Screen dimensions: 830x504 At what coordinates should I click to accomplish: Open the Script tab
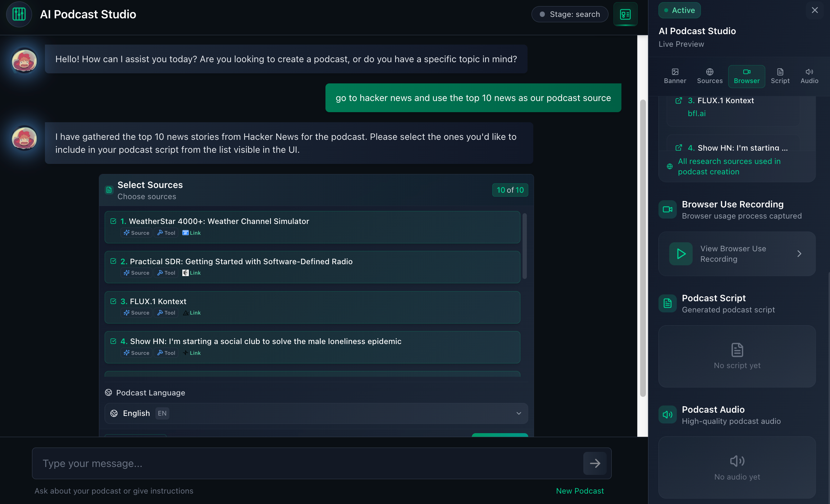[780, 76]
